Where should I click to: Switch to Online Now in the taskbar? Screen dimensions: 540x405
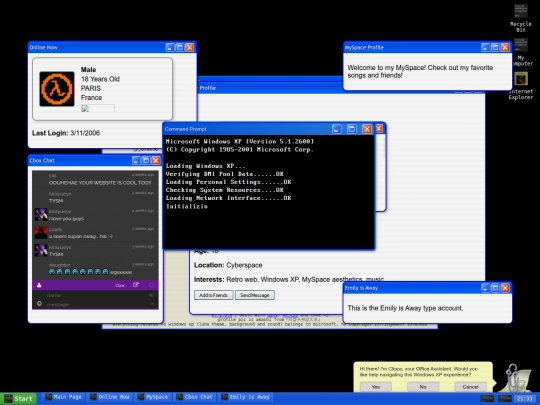(110, 397)
